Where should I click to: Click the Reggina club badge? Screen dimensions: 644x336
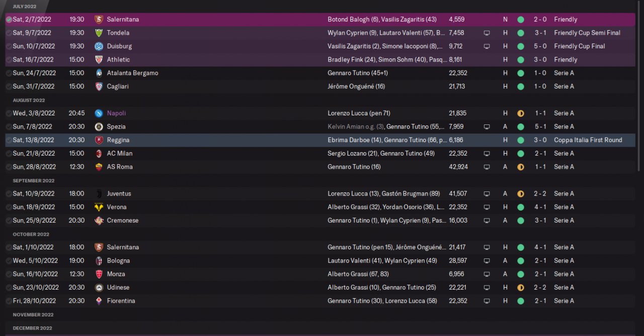coord(99,140)
